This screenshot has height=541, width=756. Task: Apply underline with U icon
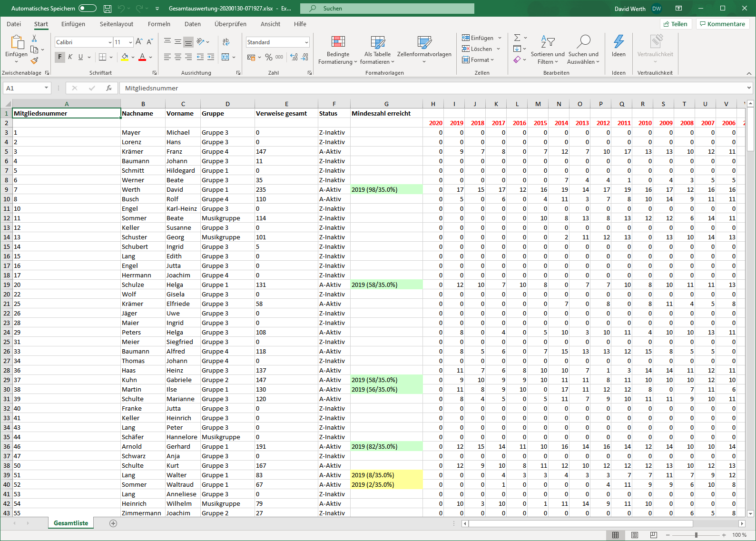point(80,57)
